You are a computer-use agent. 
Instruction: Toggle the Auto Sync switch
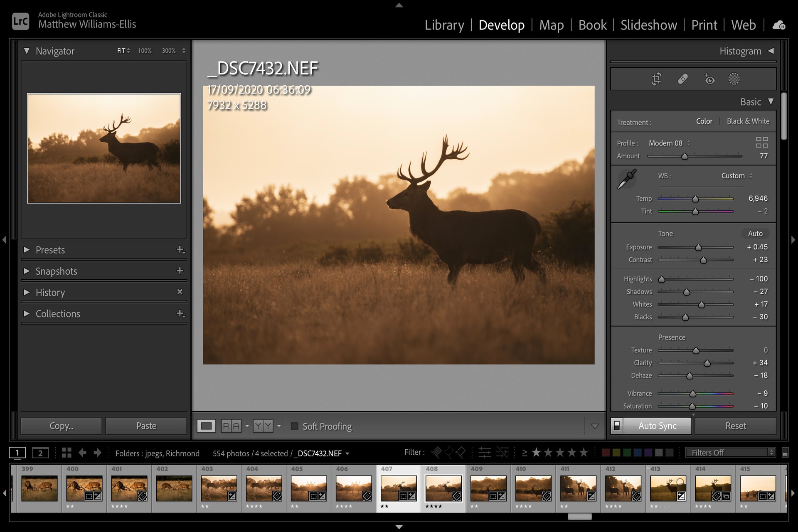(617, 426)
